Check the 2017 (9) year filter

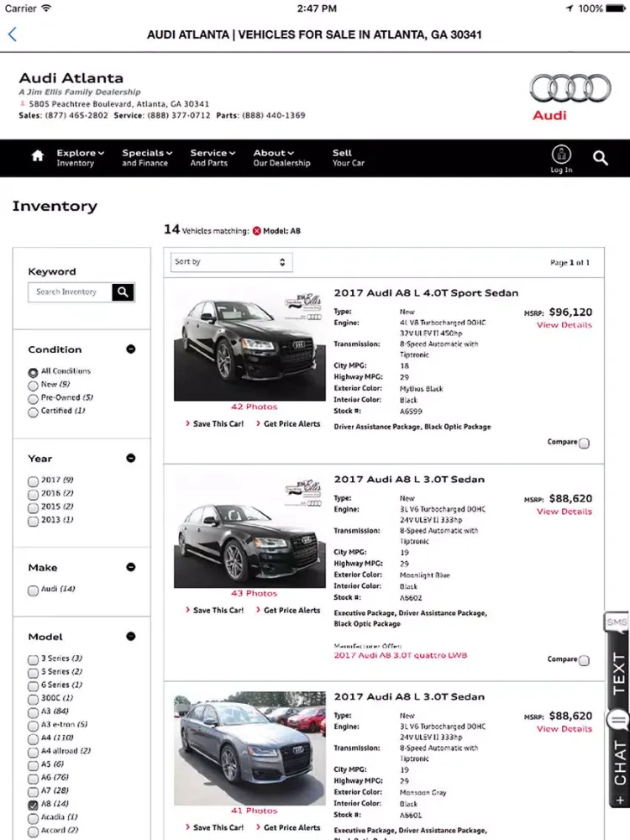34,481
